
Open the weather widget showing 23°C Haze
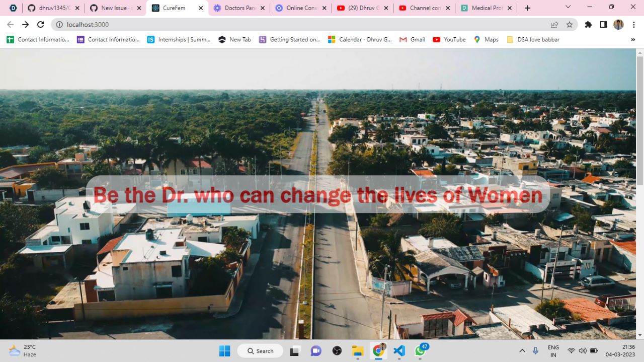[23, 351]
